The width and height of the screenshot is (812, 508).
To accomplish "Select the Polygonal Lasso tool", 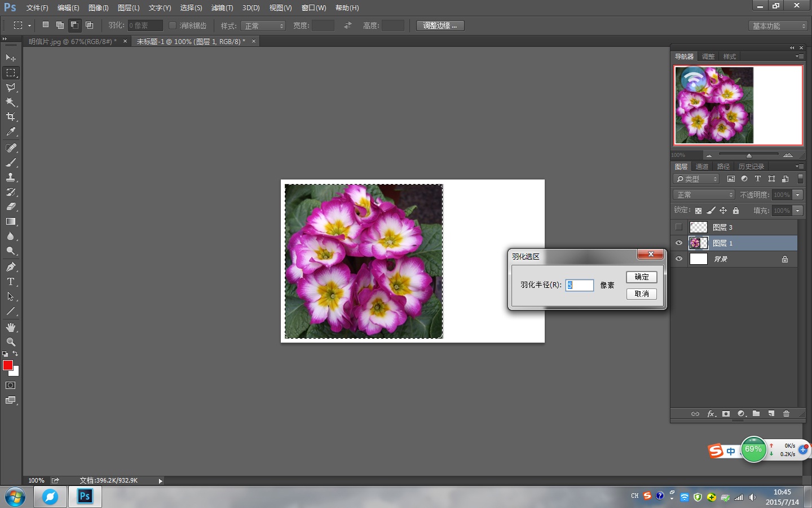I will pos(10,87).
